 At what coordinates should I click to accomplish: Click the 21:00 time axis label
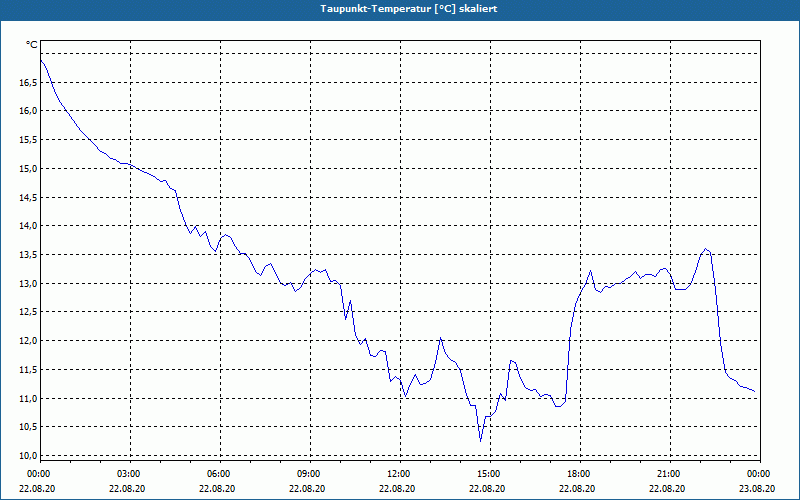point(669,474)
